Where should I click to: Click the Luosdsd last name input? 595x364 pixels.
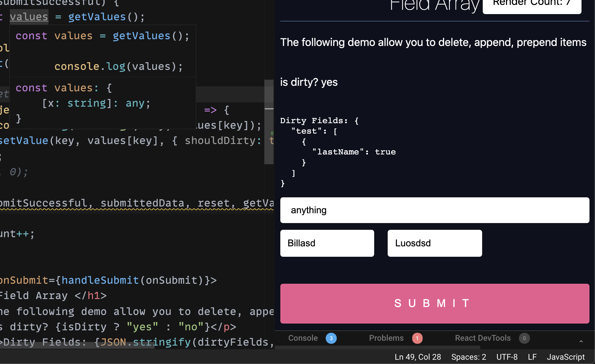(x=434, y=243)
